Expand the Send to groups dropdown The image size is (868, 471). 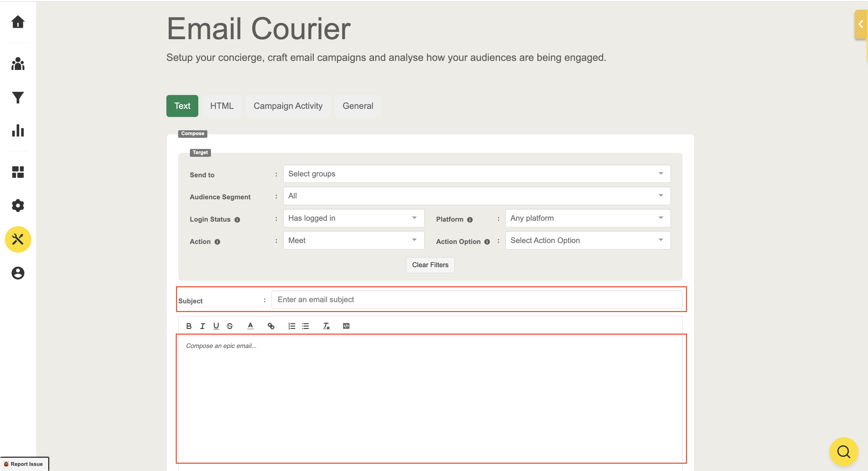point(476,174)
